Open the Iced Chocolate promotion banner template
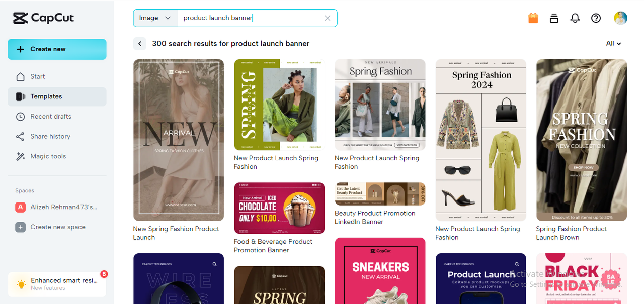644x304 pixels. [279, 209]
